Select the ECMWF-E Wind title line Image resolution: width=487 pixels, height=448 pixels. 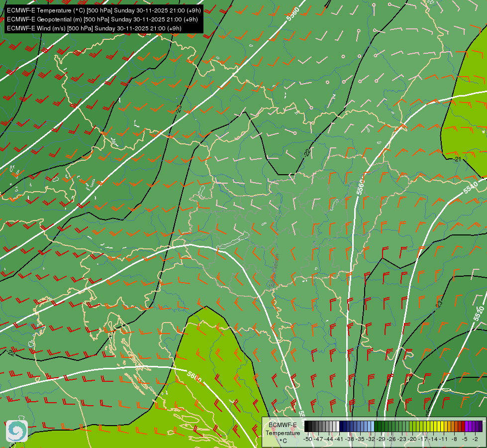tap(94, 28)
